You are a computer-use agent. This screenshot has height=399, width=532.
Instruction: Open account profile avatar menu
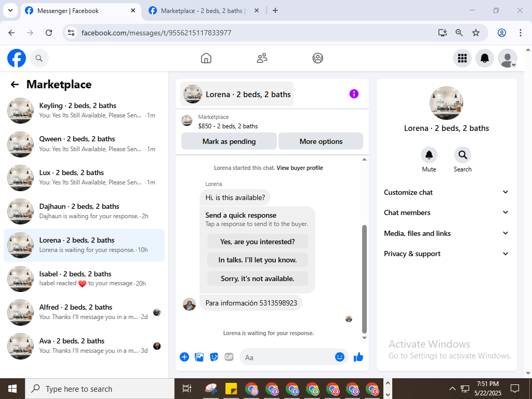point(507,58)
